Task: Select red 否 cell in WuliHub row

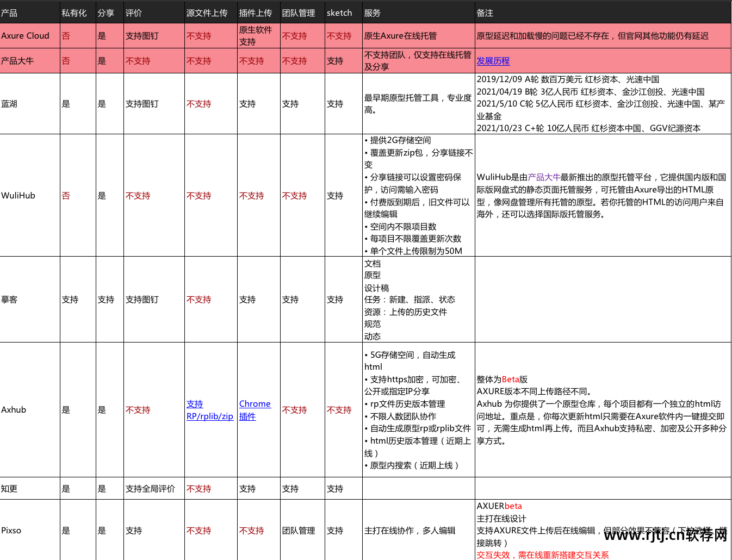Action: coord(78,195)
